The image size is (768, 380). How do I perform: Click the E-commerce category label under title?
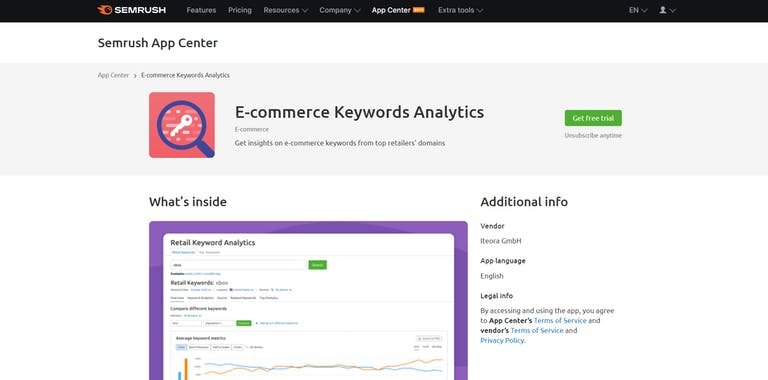[x=252, y=129]
